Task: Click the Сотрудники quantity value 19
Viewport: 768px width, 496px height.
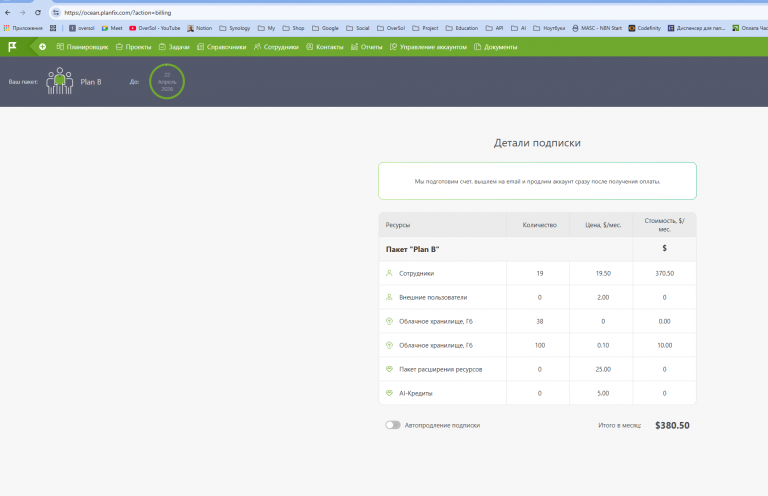Action: 540,273
